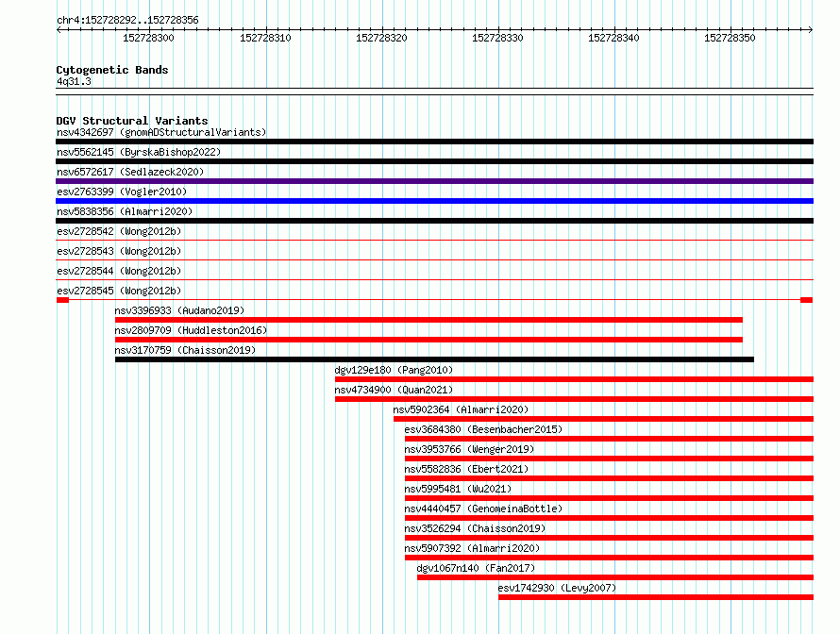Click the black bar under nsv4342697

434,142
